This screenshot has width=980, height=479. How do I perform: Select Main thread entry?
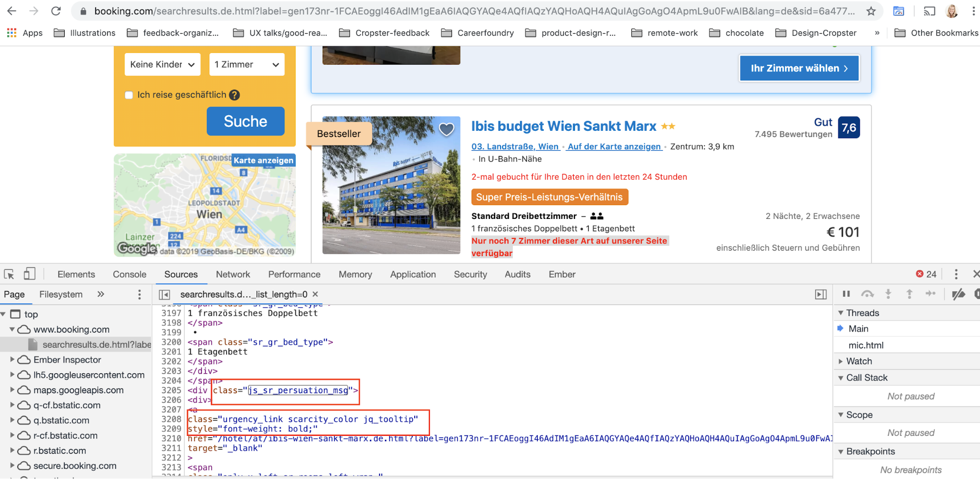coord(858,329)
